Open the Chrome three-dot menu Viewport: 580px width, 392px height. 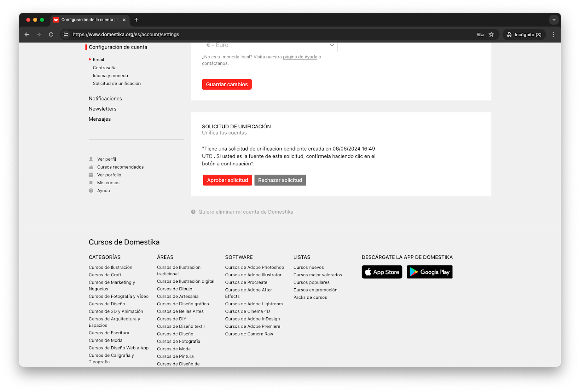tap(553, 34)
